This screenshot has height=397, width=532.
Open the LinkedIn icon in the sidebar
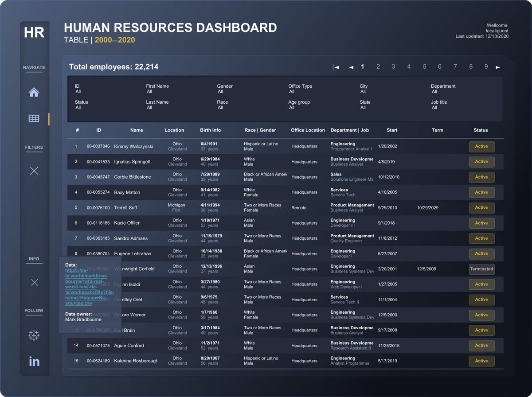pyautogui.click(x=34, y=361)
